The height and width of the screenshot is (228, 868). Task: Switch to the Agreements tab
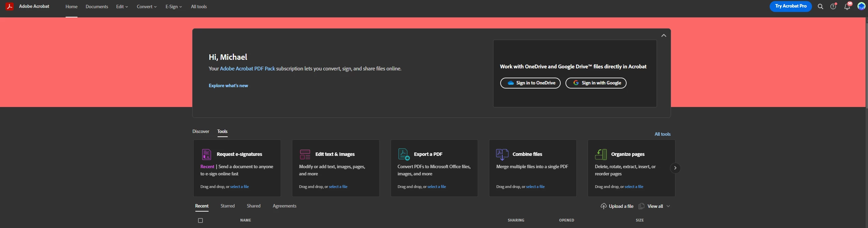[x=284, y=206]
